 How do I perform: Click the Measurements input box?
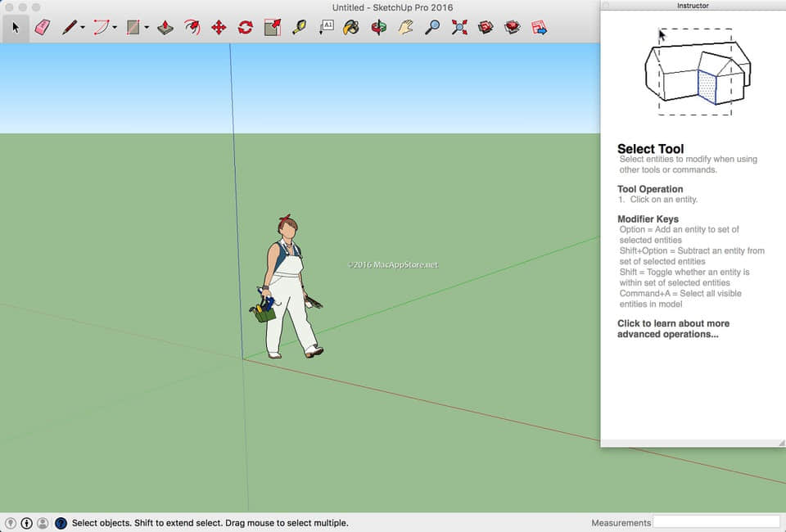click(716, 522)
